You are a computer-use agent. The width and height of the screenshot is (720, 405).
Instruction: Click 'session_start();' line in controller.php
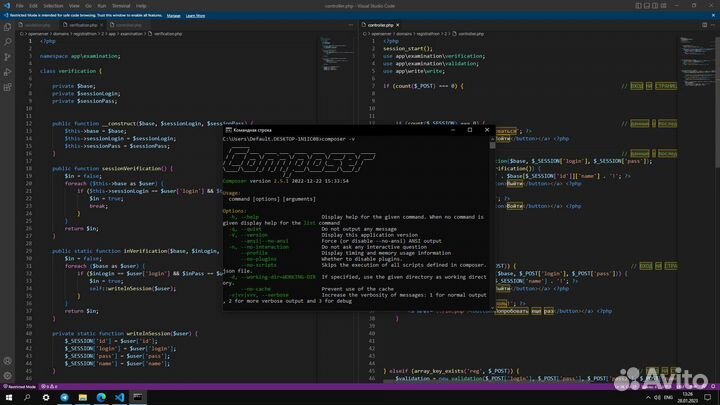408,49
